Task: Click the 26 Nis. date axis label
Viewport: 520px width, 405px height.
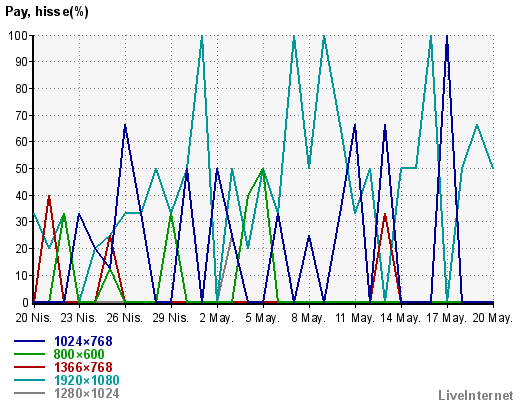Action: [125, 318]
